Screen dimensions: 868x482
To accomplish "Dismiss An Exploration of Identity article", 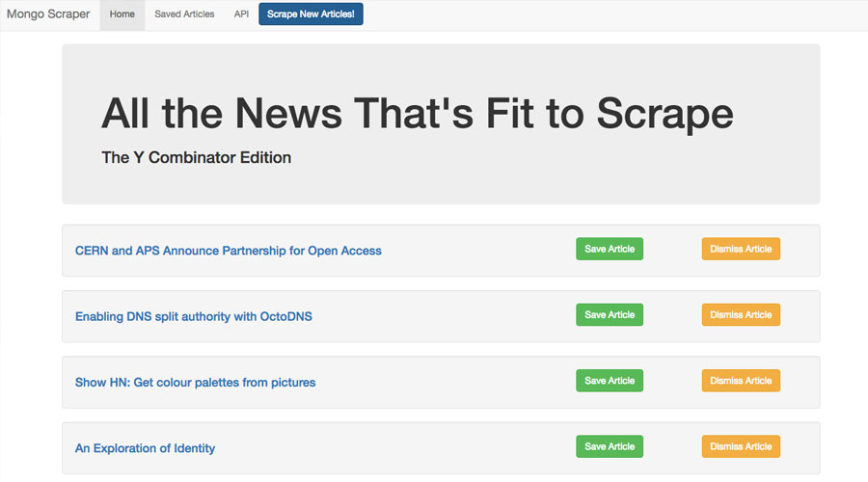I will pyautogui.click(x=741, y=446).
